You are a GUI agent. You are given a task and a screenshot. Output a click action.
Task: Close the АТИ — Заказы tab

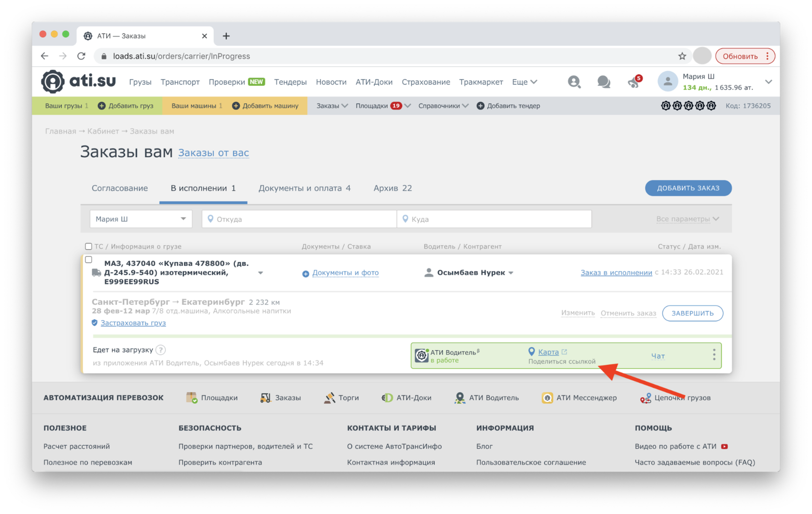pyautogui.click(x=204, y=36)
